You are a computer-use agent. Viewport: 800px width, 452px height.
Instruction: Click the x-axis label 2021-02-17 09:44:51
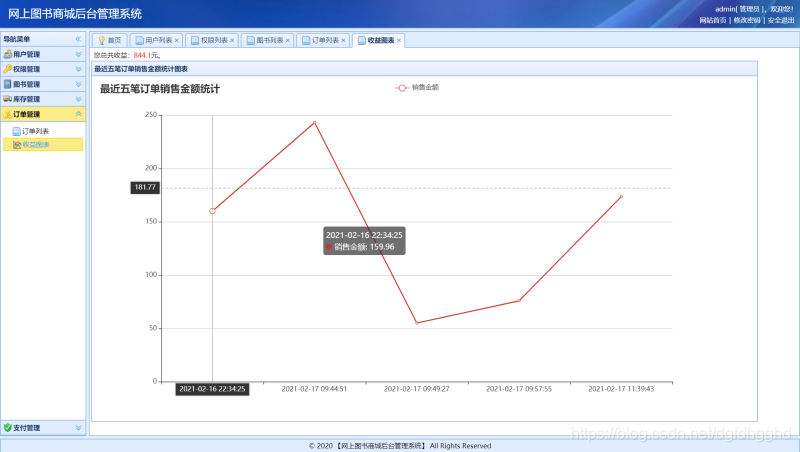point(314,389)
